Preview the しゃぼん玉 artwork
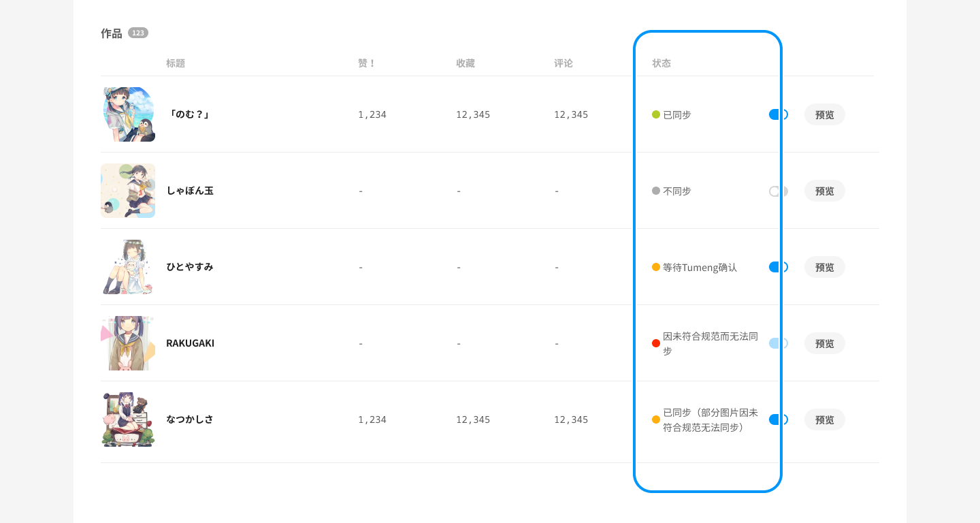This screenshot has height=523, width=980. pyautogui.click(x=824, y=191)
